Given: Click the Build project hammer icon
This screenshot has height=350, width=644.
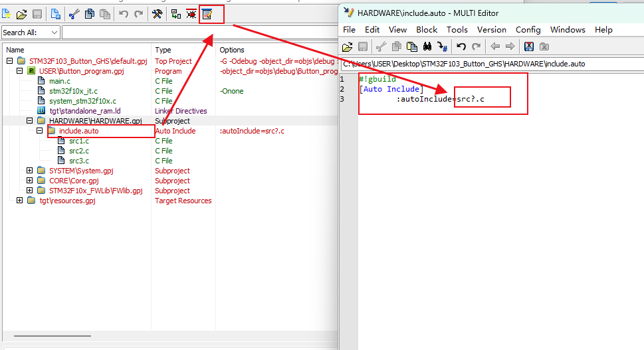Looking at the screenshot, I should (158, 14).
